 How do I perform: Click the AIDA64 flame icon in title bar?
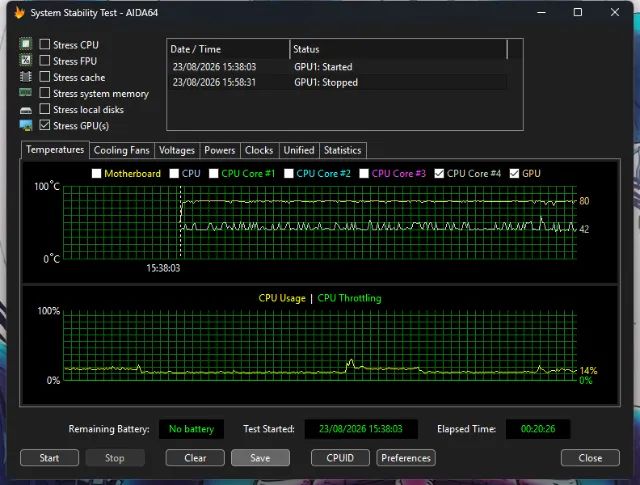point(19,13)
